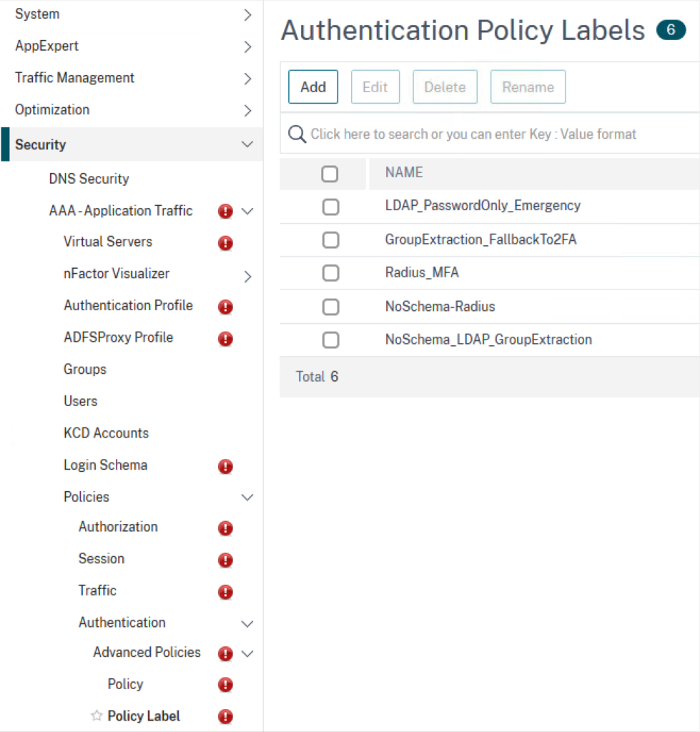The image size is (700, 732).
Task: Click red alert icon beside Virtual Servers
Action: [x=225, y=243]
